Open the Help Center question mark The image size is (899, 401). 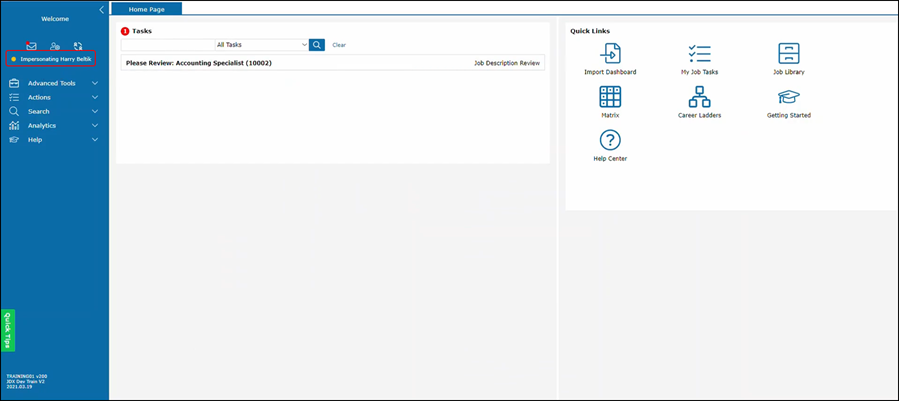(x=610, y=141)
